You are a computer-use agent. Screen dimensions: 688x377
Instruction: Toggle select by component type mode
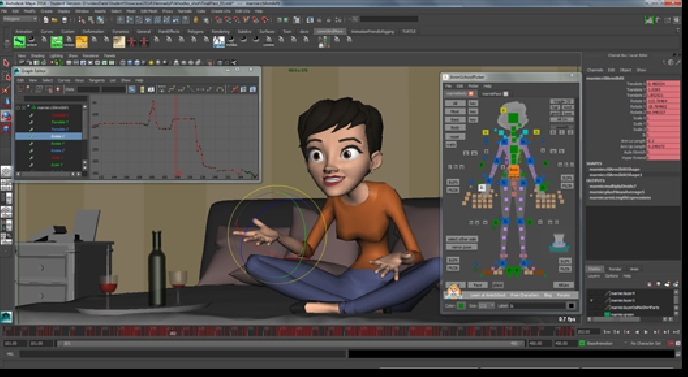pyautogui.click(x=100, y=20)
